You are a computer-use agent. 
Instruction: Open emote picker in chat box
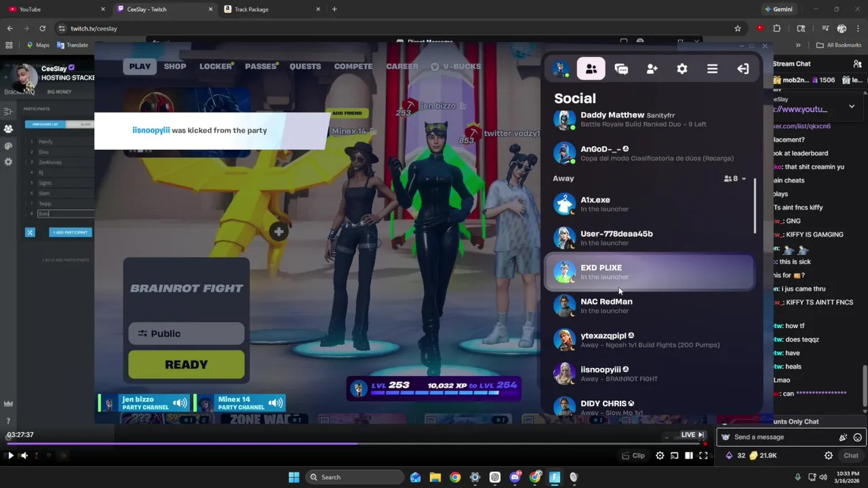[857, 437]
